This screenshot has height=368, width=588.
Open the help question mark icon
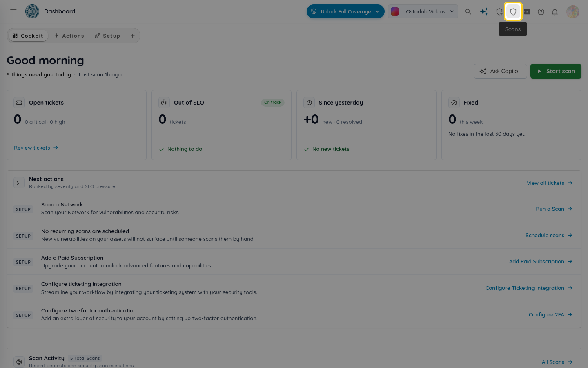click(x=541, y=12)
